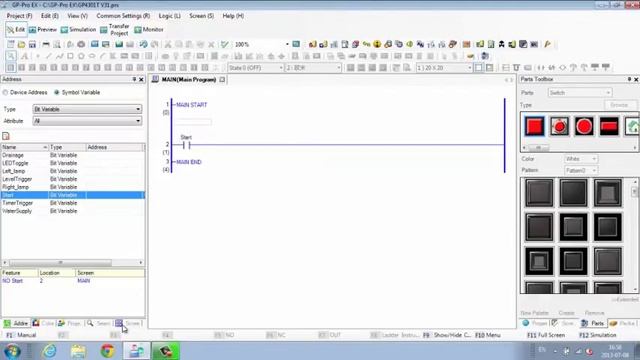Click the Print icon in toolbar
This screenshot has width=640, height=360.
point(46,44)
